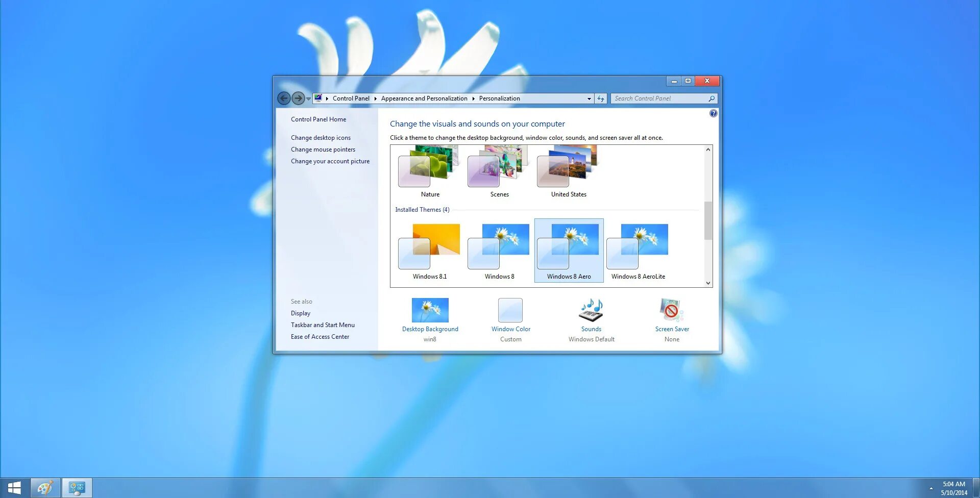This screenshot has width=980, height=498.
Task: Open the Paint app in taskbar
Action: [x=45, y=488]
